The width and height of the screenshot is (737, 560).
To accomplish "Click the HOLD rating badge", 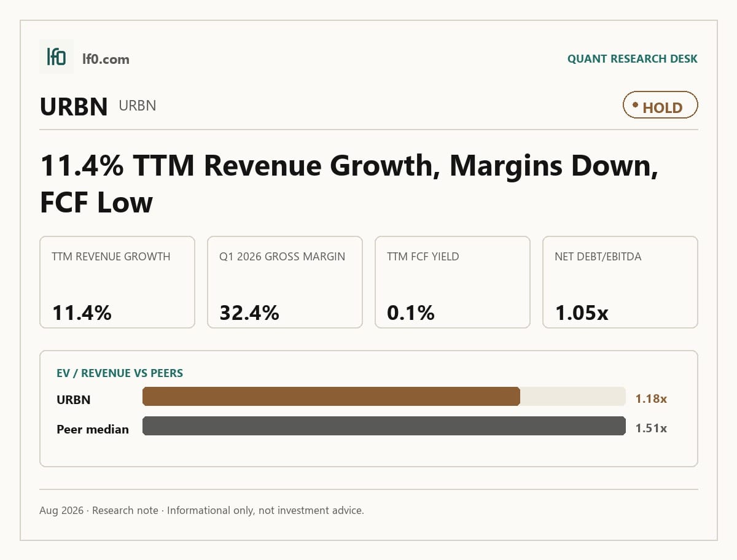I will (x=660, y=105).
